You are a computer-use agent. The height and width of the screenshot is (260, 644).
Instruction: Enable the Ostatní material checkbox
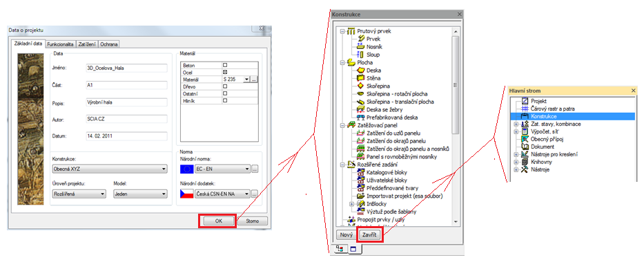click(x=224, y=93)
